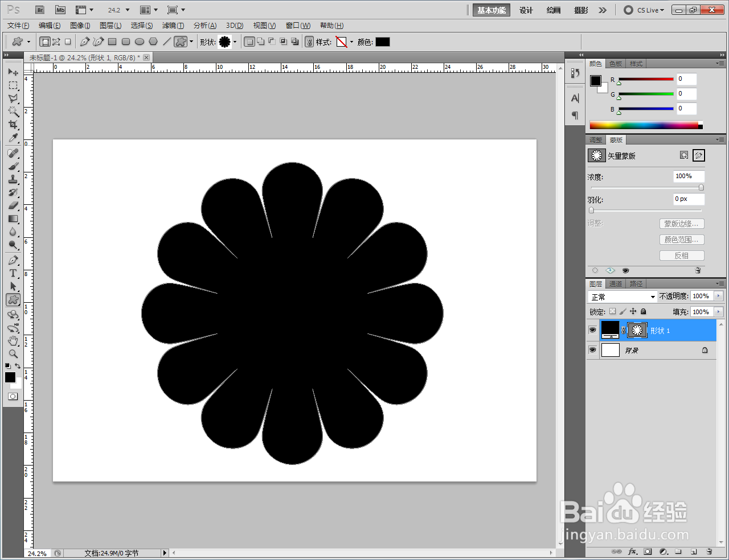Open the 滤镜 menu
This screenshot has width=729, height=560.
coord(173,26)
